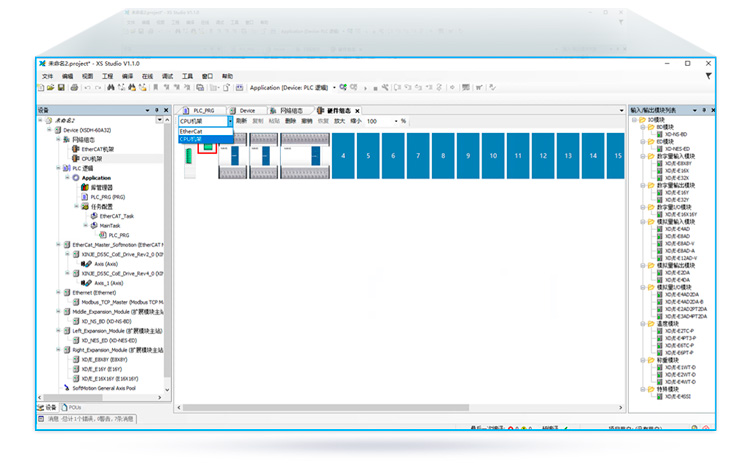Click the Login connect icon beside Application selector
This screenshot has height=463, width=750.
(343, 87)
